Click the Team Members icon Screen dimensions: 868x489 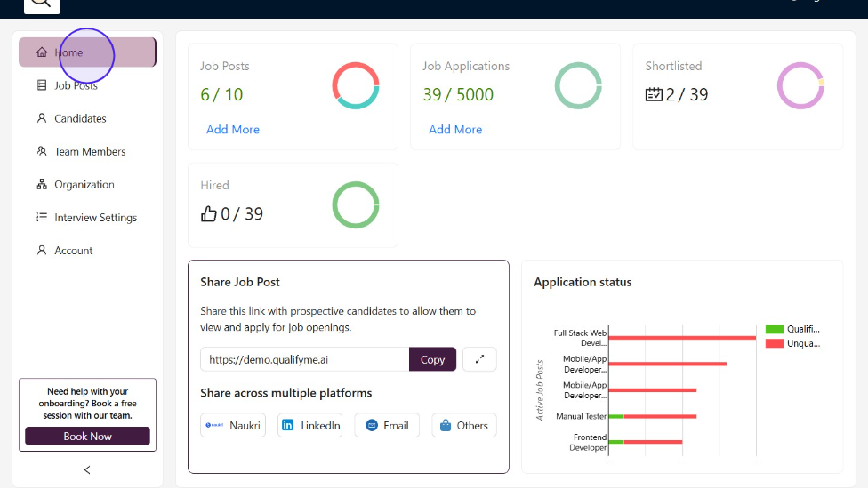[x=42, y=151]
